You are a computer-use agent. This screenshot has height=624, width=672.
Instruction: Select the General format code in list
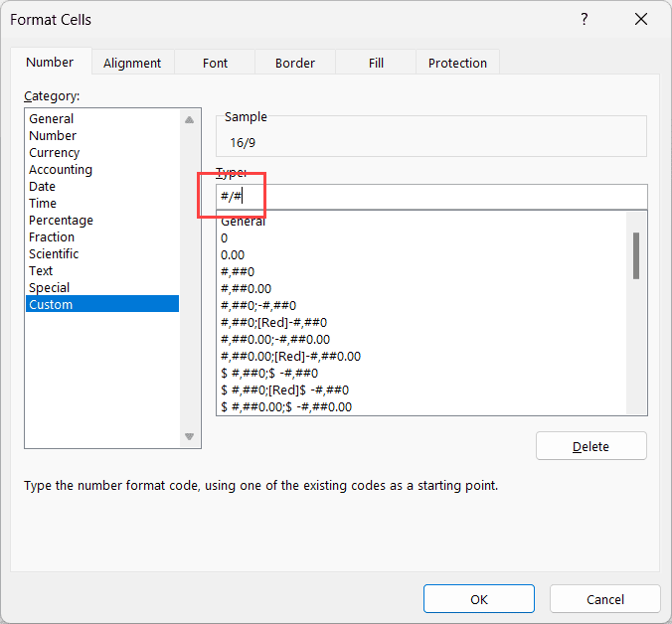pyautogui.click(x=244, y=223)
